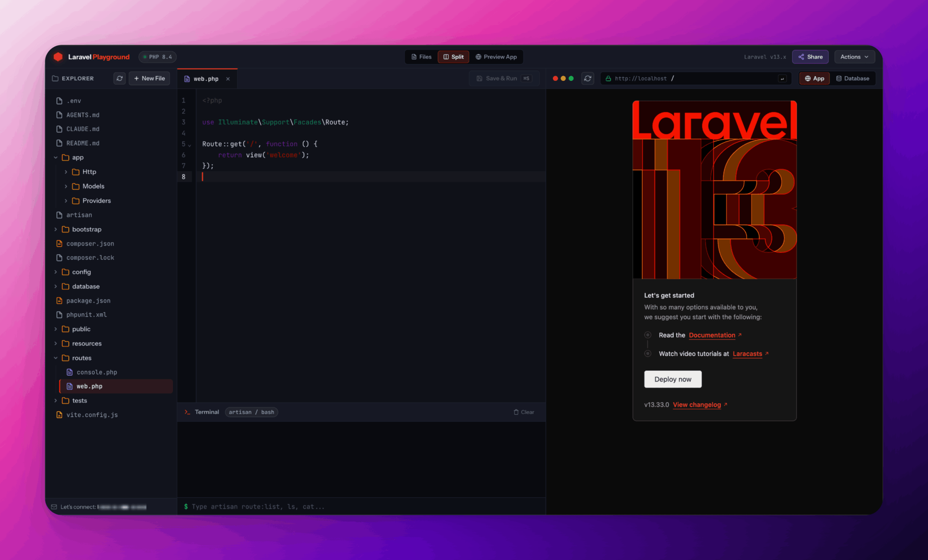Image resolution: width=928 pixels, height=560 pixels.
Task: Refresh the explorer file tree
Action: point(119,78)
